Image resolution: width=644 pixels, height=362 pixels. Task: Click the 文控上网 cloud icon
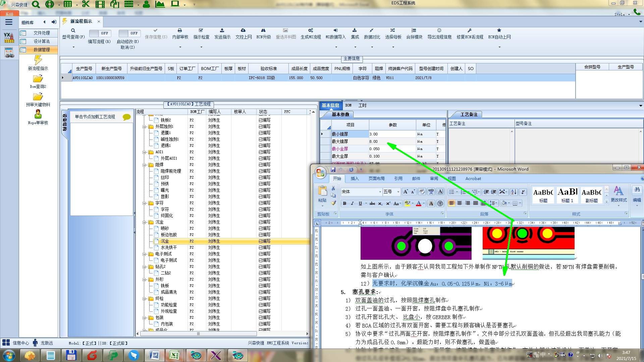click(x=243, y=31)
